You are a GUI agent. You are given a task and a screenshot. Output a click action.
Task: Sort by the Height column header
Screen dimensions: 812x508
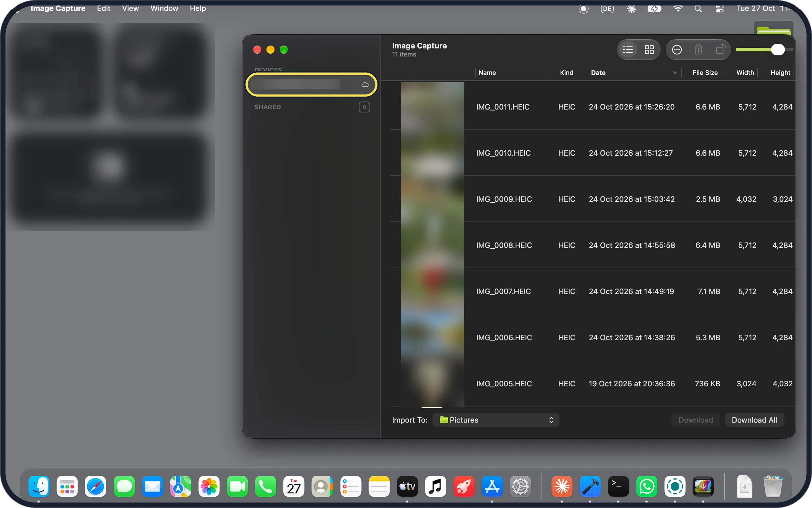780,73
